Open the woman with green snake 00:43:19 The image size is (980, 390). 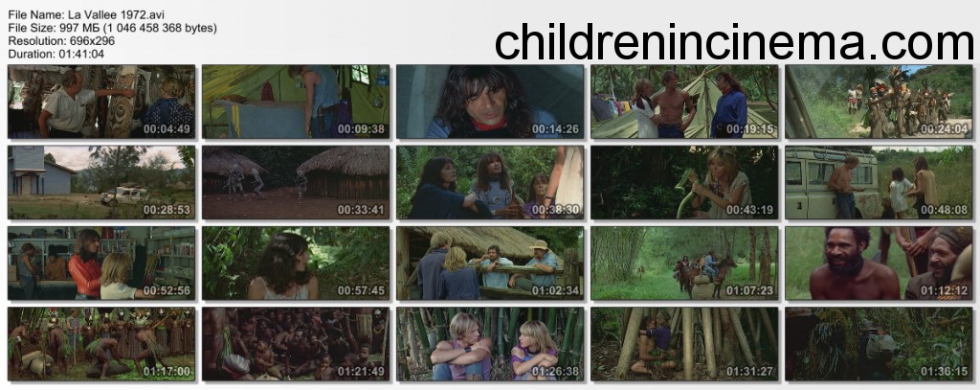click(x=684, y=182)
